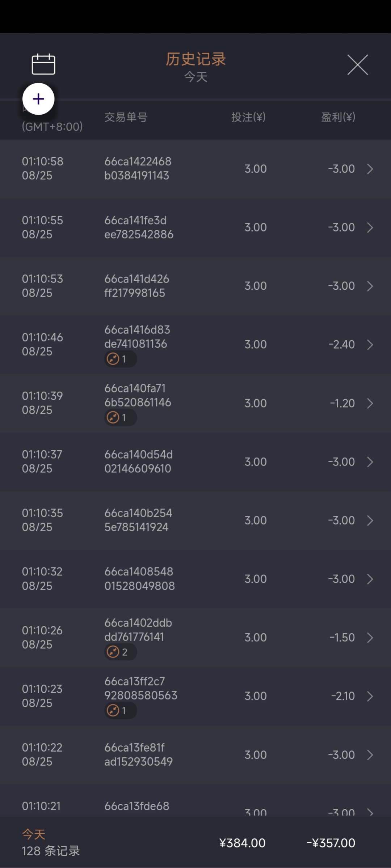391x868 pixels.
Task: Open chevron on the -1.20 profit row
Action: (x=370, y=403)
